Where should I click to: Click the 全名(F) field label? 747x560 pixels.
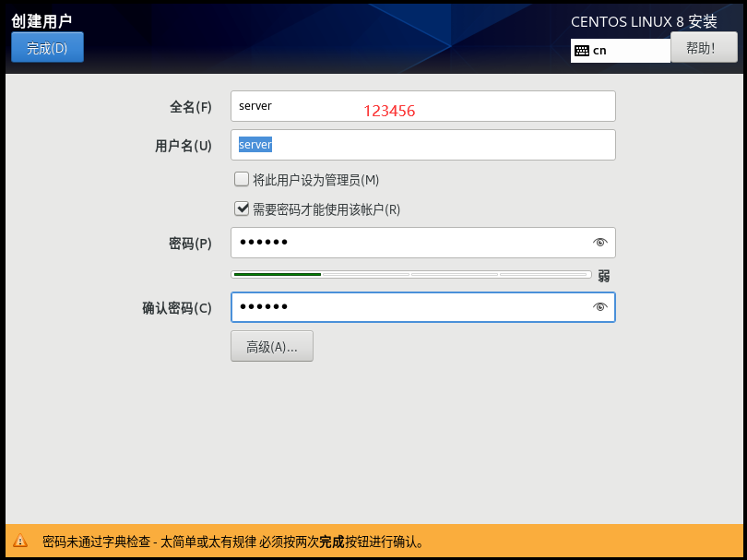click(190, 107)
